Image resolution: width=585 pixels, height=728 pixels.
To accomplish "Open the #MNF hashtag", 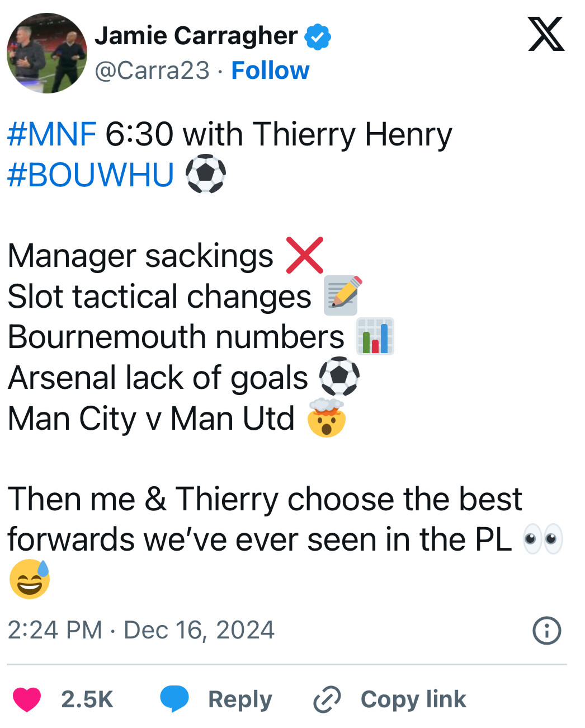I will click(x=52, y=134).
